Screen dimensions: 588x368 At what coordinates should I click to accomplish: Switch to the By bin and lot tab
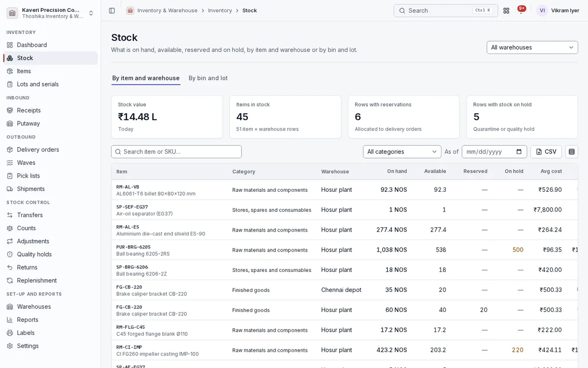208,78
